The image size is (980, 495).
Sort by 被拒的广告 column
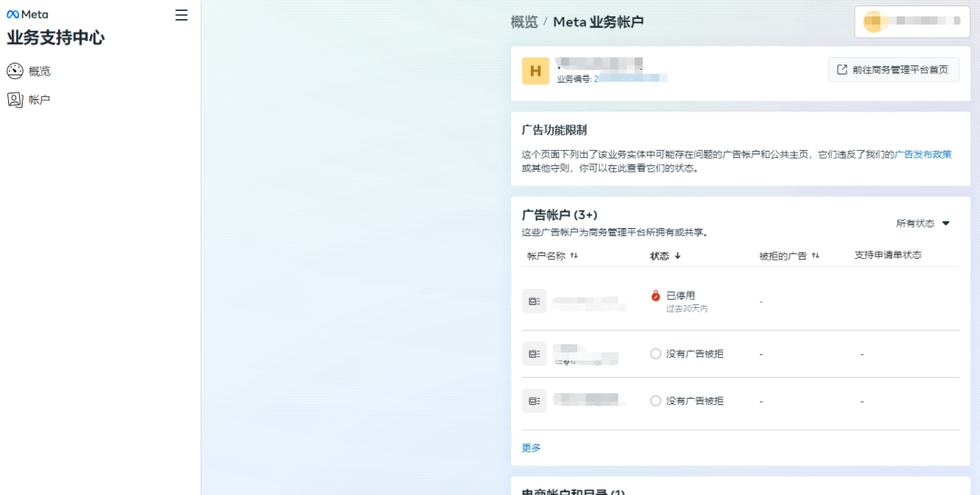pyautogui.click(x=789, y=255)
